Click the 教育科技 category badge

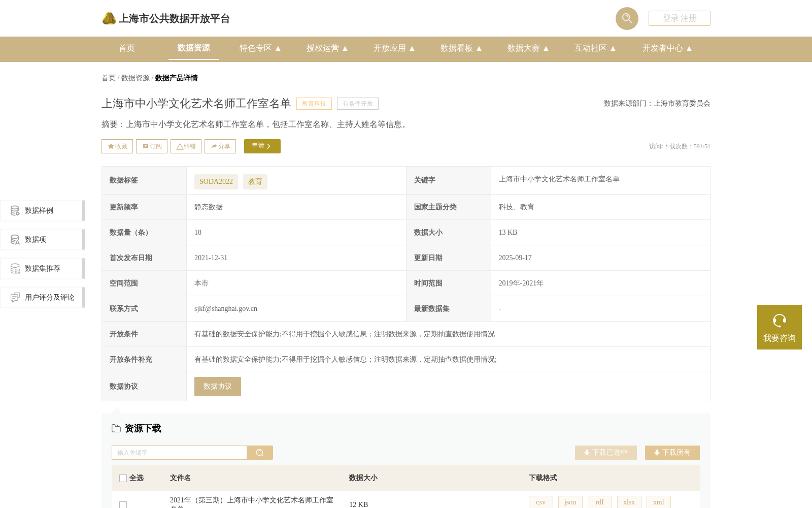click(314, 104)
